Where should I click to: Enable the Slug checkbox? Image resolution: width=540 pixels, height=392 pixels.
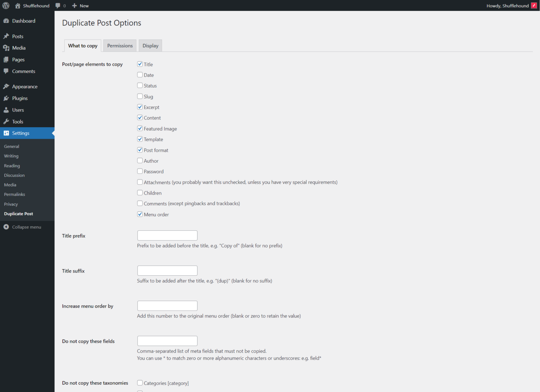[140, 96]
